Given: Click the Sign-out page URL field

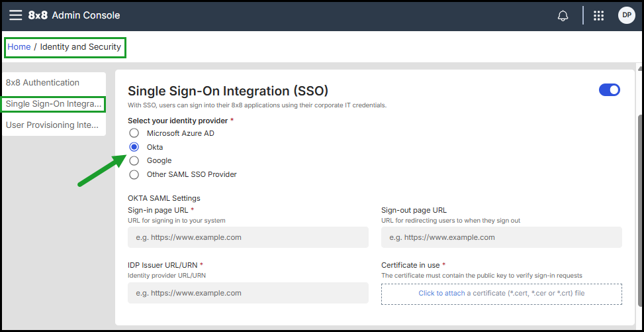Looking at the screenshot, I should pos(501,237).
